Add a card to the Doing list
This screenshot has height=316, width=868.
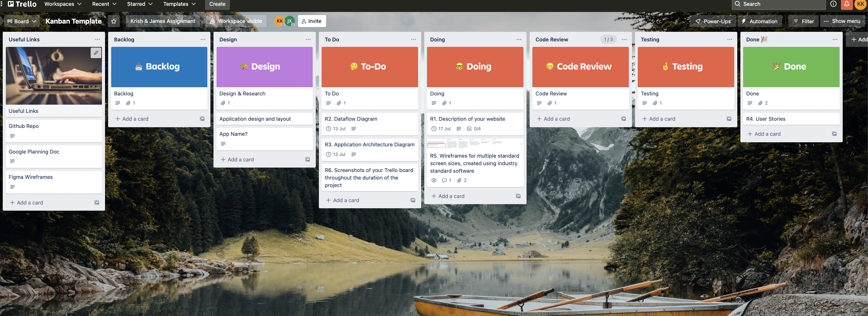(x=448, y=196)
